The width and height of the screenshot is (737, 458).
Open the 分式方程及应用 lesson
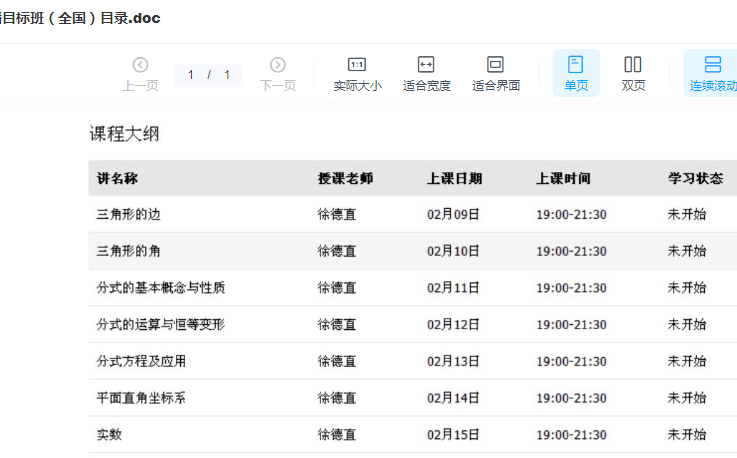click(x=141, y=361)
